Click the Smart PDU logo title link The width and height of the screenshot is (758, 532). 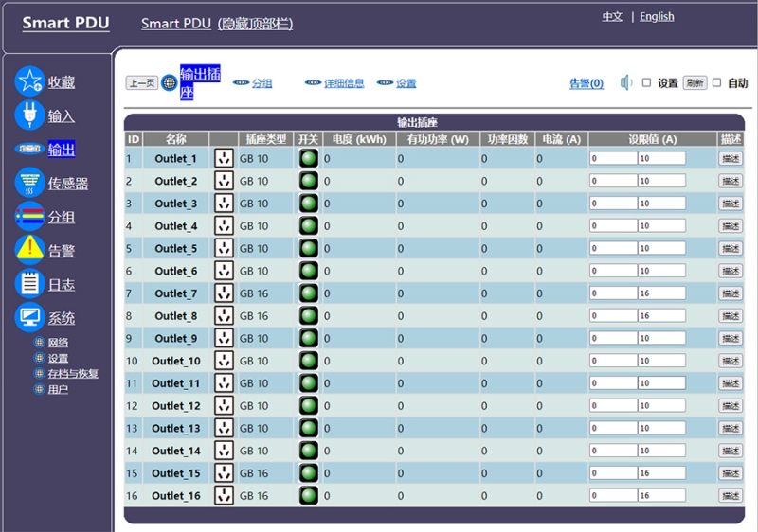[x=65, y=23]
